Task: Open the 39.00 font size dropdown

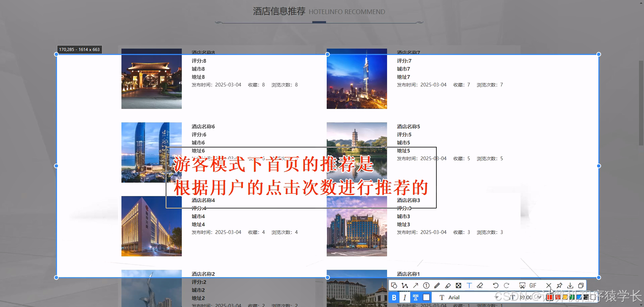Action: tap(525, 297)
